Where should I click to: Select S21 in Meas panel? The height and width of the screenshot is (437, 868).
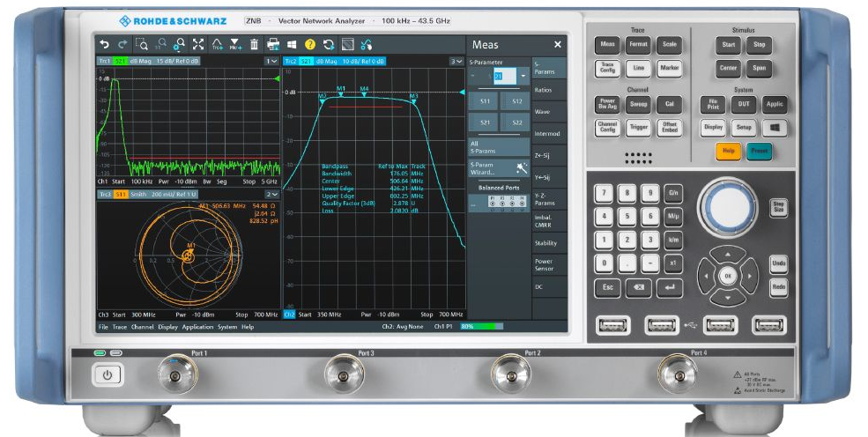coord(485,122)
